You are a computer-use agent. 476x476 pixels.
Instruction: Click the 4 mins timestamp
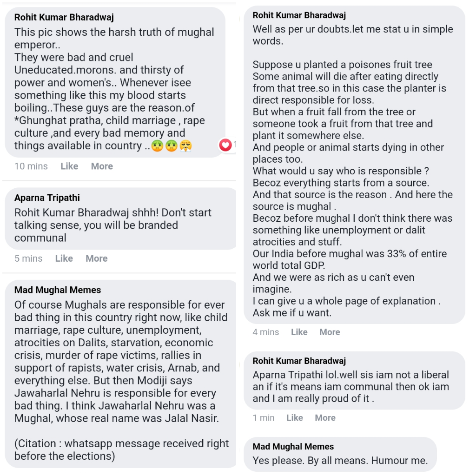(x=265, y=332)
